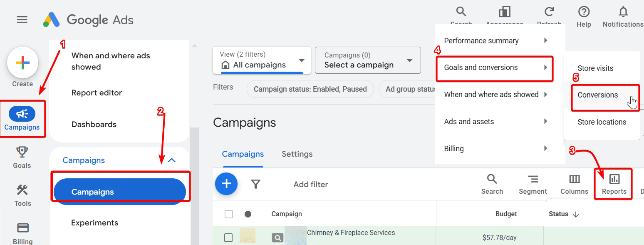This screenshot has height=245, width=644.
Task: Open the hamburger main menu
Action: pos(22,20)
